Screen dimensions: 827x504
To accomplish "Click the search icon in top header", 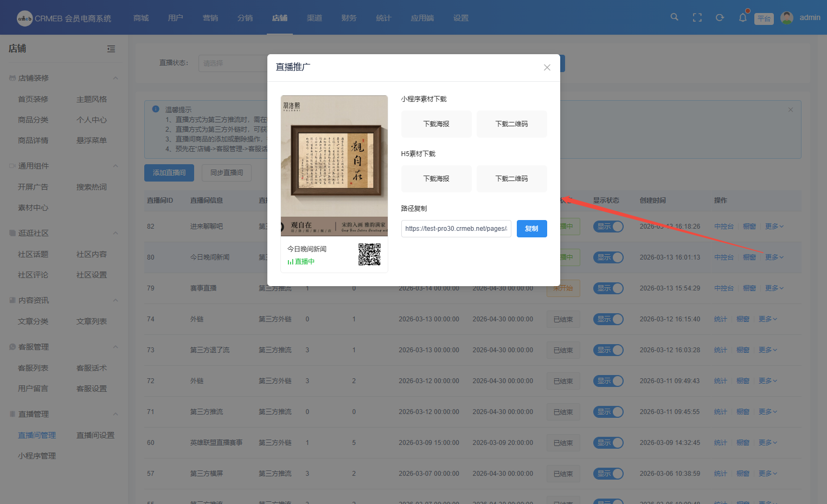I will (x=674, y=17).
